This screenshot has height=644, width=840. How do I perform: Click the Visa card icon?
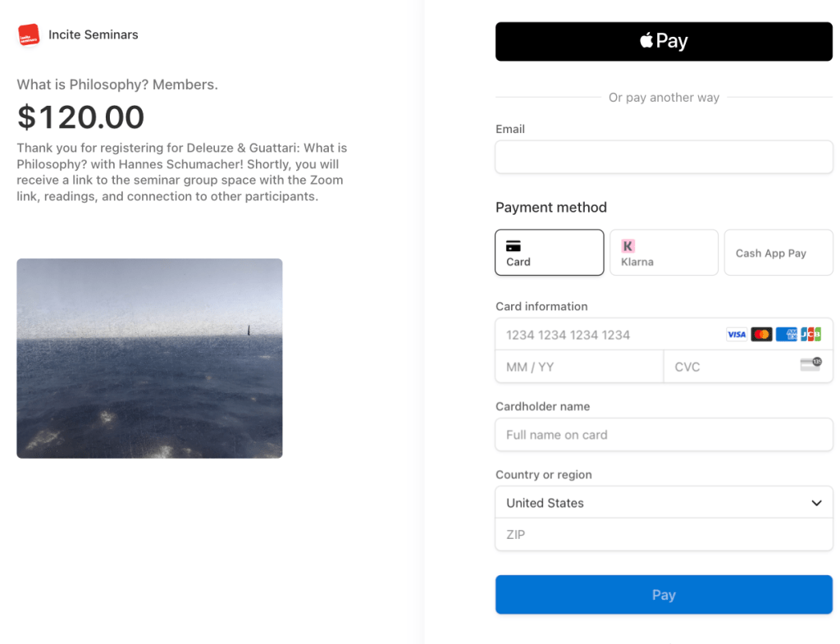(737, 335)
